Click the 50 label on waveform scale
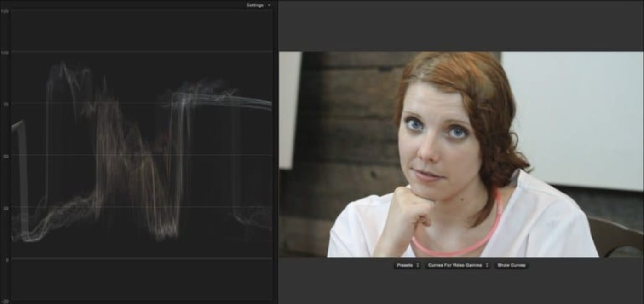Screen dimensions: 644x304 (x=5, y=157)
